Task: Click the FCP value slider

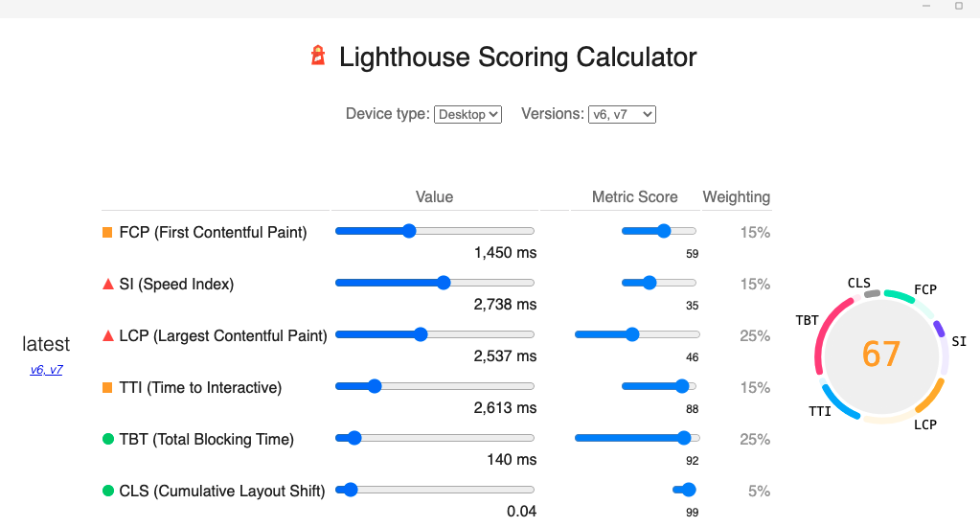Action: [435, 231]
